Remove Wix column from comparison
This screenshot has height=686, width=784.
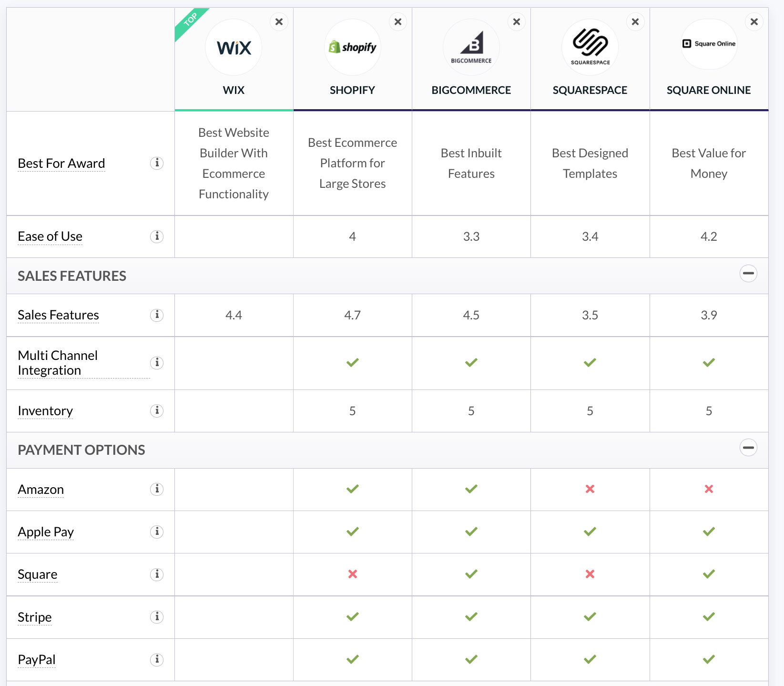click(279, 22)
